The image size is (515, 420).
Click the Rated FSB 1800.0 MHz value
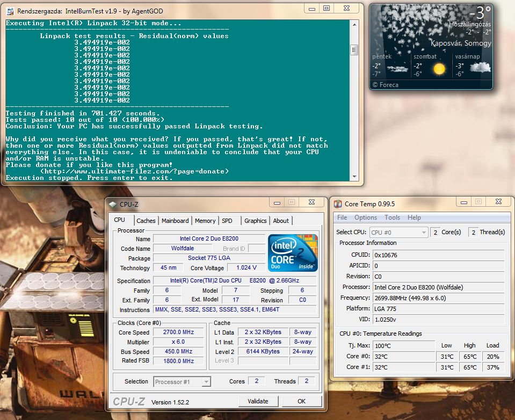click(178, 361)
